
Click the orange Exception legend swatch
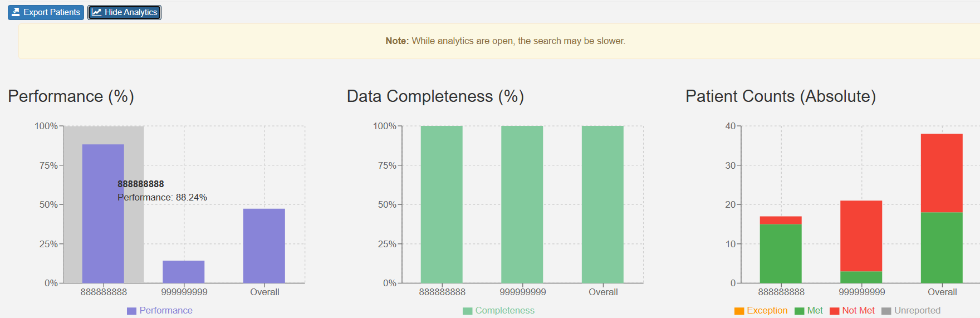tap(739, 311)
